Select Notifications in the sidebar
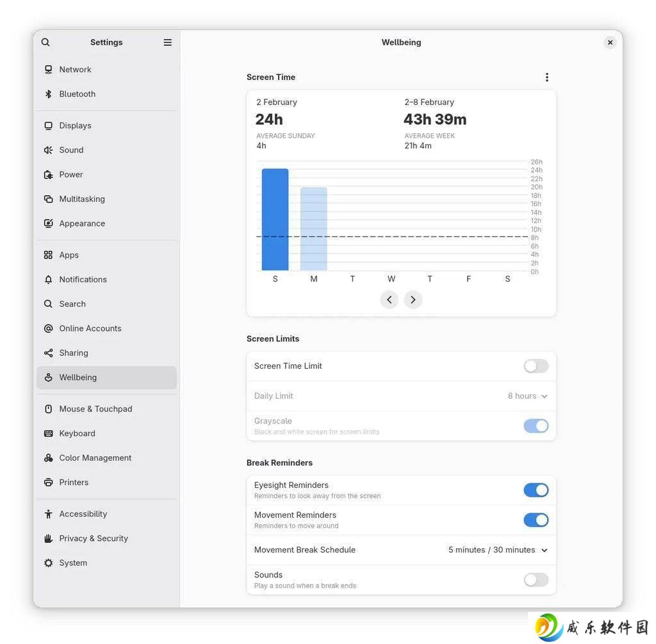 point(106,279)
